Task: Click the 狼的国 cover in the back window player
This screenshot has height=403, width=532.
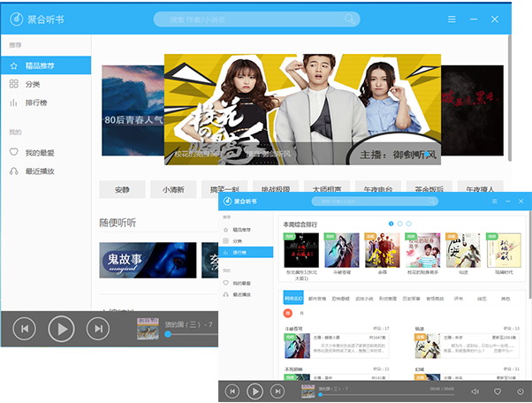Action: tap(148, 329)
